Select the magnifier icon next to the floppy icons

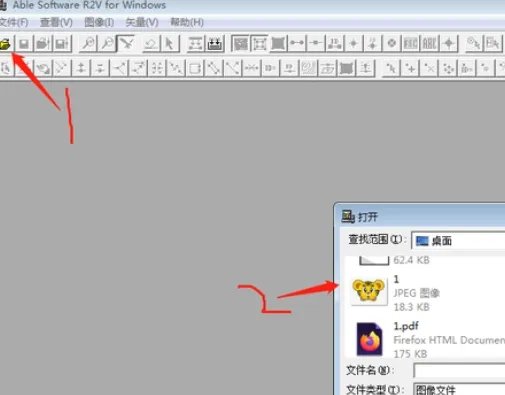pos(88,44)
